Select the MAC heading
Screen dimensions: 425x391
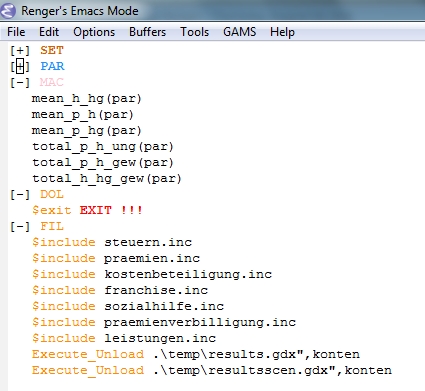[x=52, y=82]
